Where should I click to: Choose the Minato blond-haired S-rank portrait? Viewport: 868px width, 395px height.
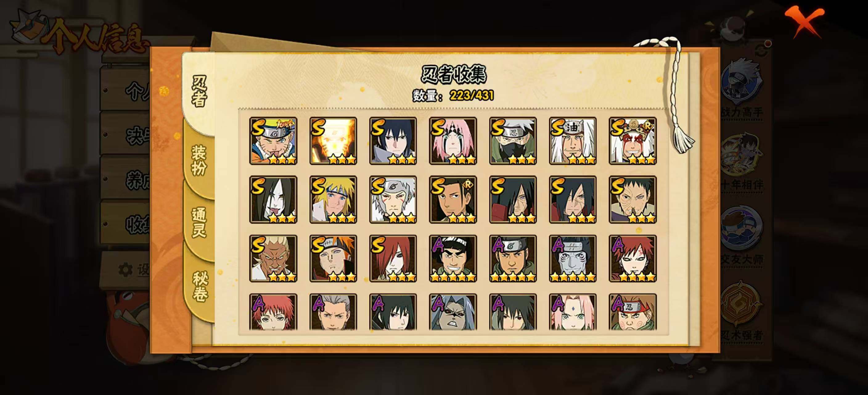333,199
